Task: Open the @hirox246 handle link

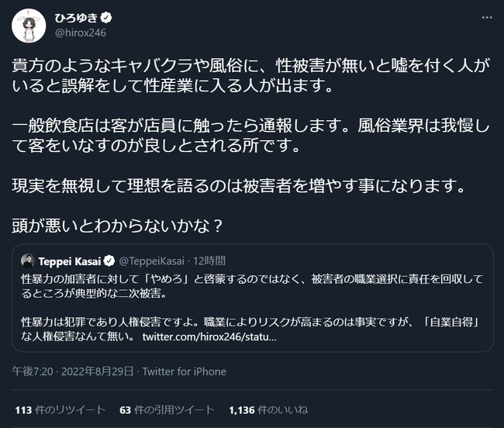Action: click(81, 33)
